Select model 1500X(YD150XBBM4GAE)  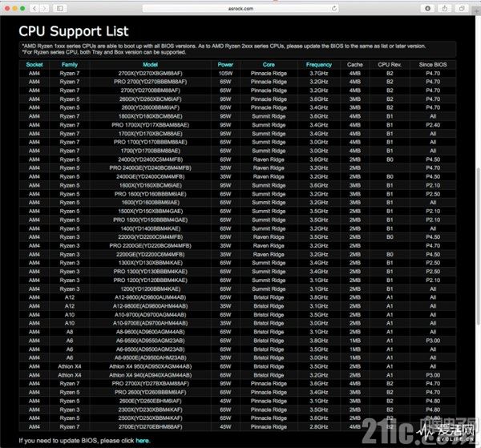(151, 212)
